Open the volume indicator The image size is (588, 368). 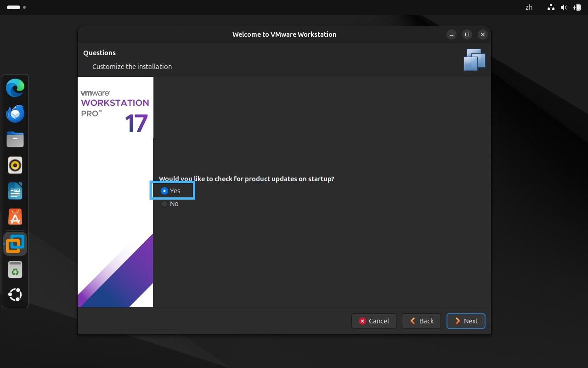564,7
